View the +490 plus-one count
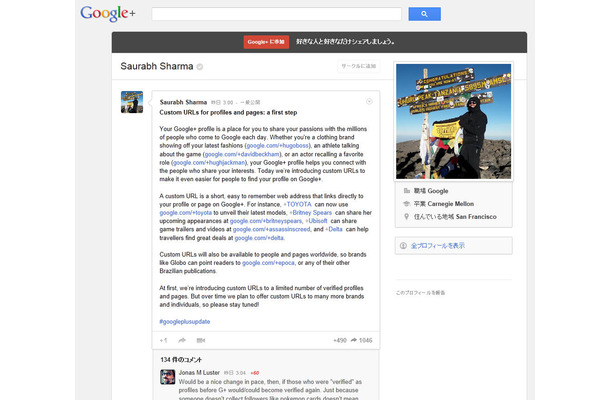This screenshot has width=610, height=400. click(x=340, y=340)
